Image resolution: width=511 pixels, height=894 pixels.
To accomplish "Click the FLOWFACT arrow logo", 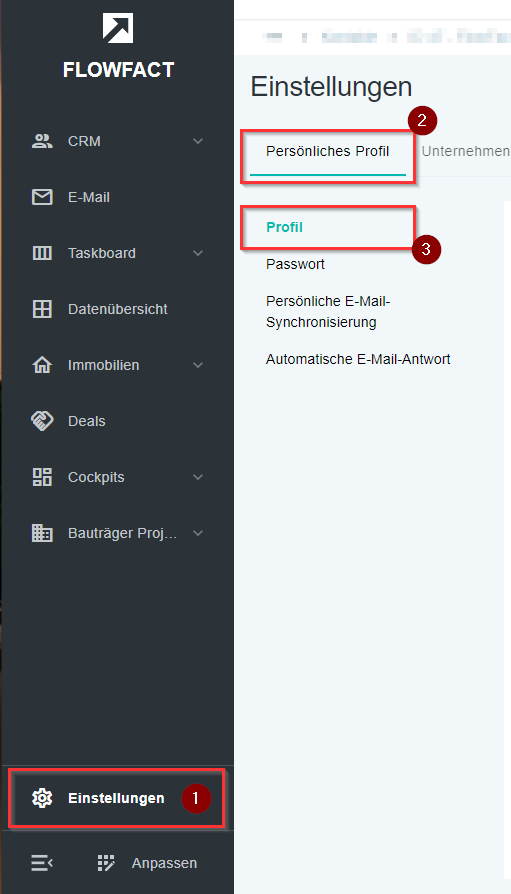I will pyautogui.click(x=118, y=27).
